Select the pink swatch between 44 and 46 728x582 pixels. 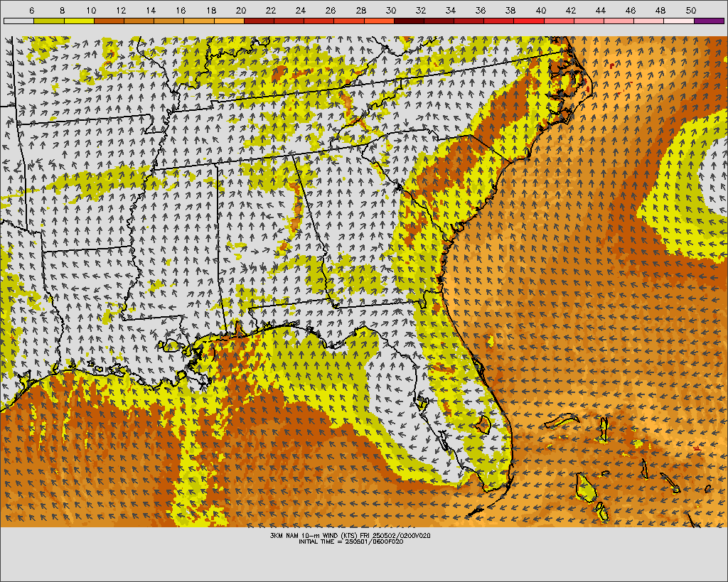pyautogui.click(x=619, y=21)
